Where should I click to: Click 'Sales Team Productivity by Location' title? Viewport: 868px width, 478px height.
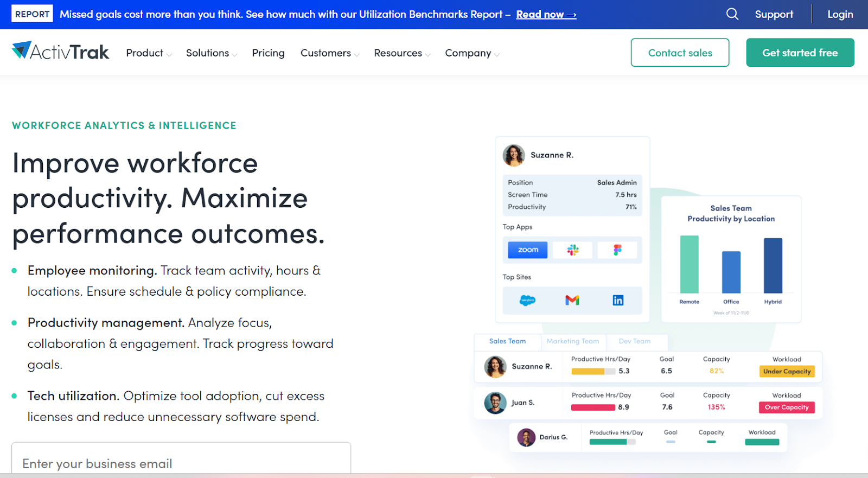tap(731, 213)
